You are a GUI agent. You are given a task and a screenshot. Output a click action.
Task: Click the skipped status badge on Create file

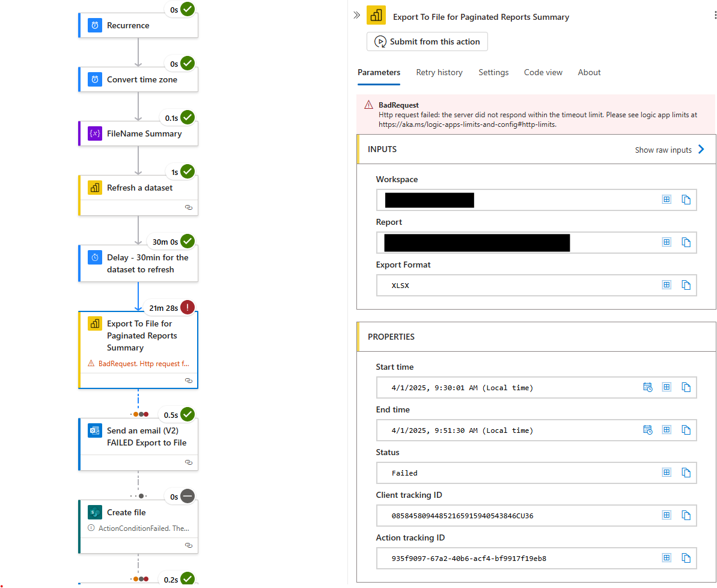pyautogui.click(x=188, y=496)
